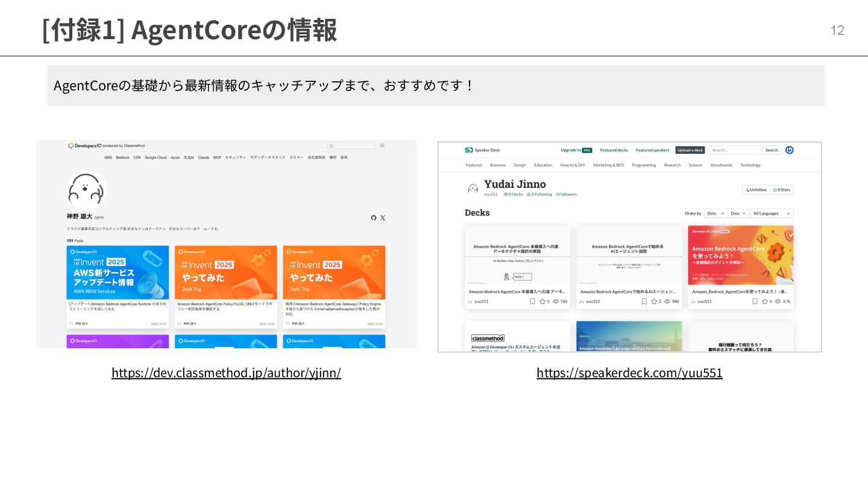Click the DevelopersIO search field
Viewport: 868px width, 488px height.
click(x=351, y=146)
